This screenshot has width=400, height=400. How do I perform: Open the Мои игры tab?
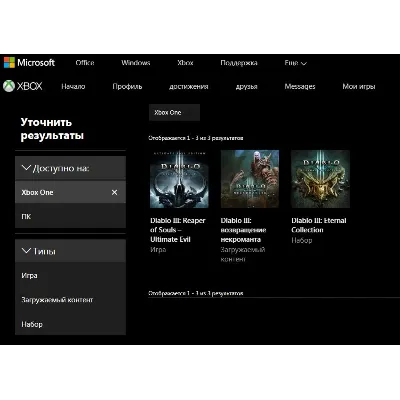point(359,87)
